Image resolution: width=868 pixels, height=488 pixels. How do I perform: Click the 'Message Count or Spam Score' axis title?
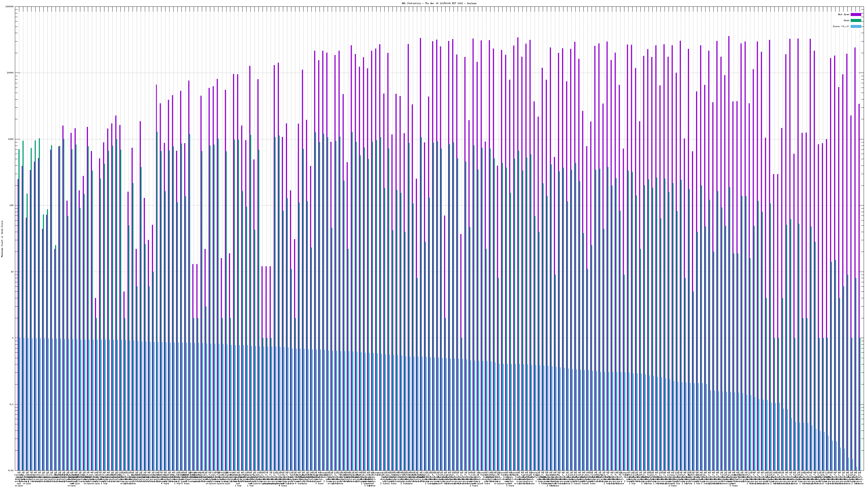[2, 239]
